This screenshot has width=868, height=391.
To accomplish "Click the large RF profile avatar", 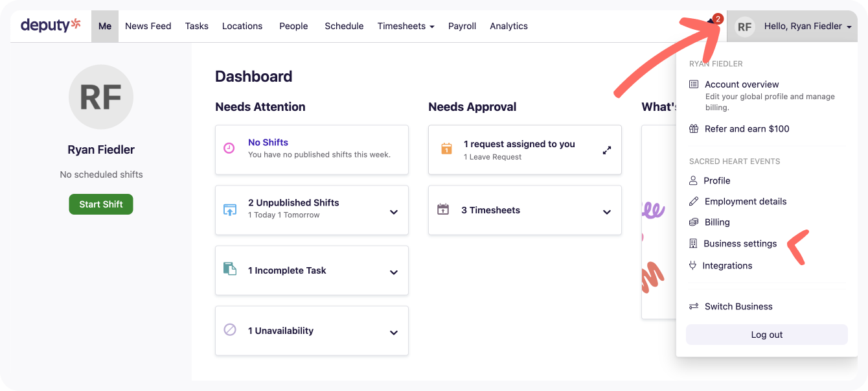I will tap(101, 97).
